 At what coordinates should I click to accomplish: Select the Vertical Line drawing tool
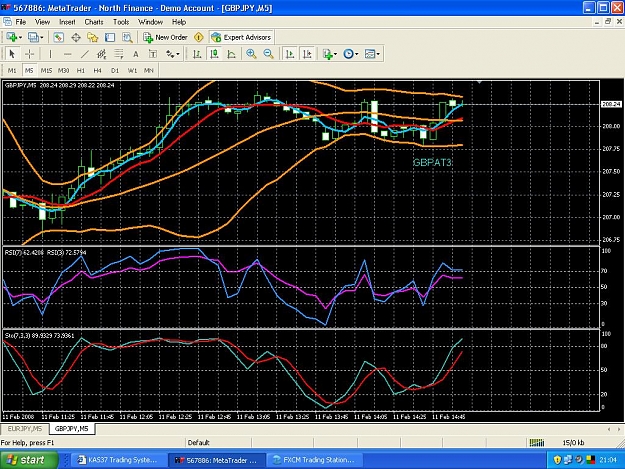tap(50, 54)
